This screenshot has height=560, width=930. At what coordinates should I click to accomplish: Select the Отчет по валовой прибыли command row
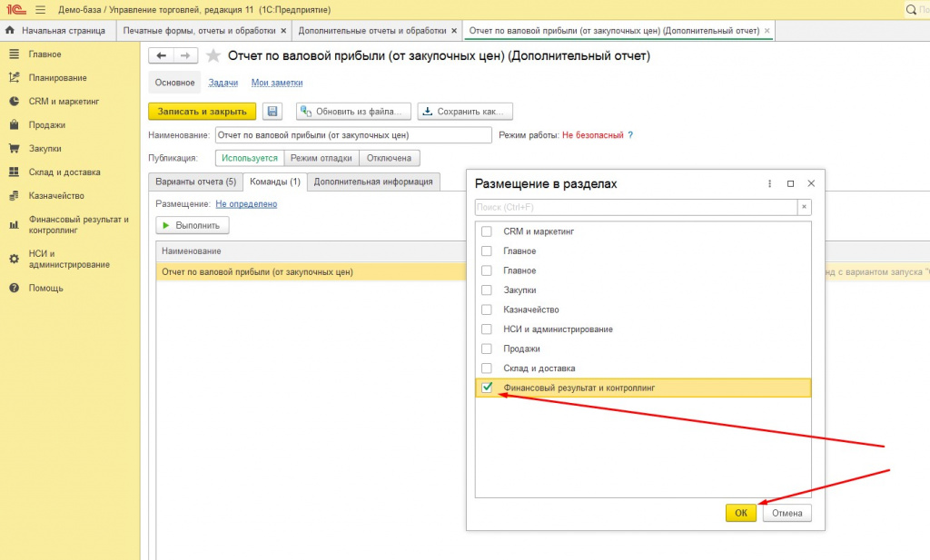click(x=312, y=272)
